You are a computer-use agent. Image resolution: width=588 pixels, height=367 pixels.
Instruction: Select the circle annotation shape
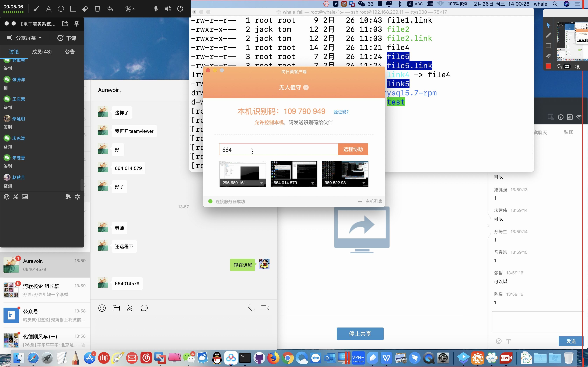coord(61,9)
